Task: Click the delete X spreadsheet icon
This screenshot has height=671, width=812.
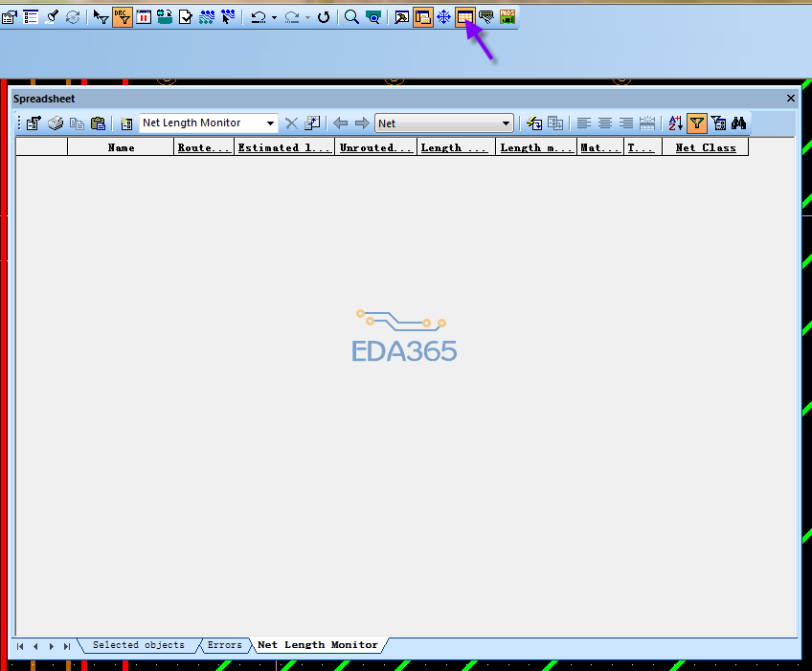Action: (291, 123)
